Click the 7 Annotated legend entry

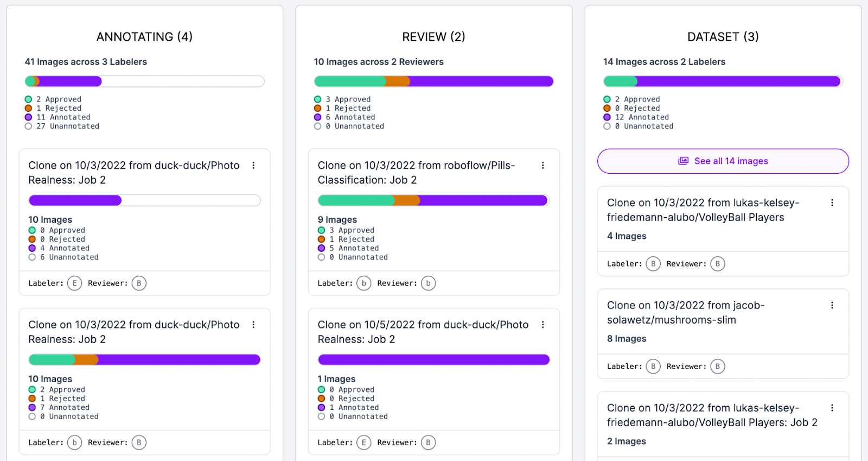[x=59, y=408]
